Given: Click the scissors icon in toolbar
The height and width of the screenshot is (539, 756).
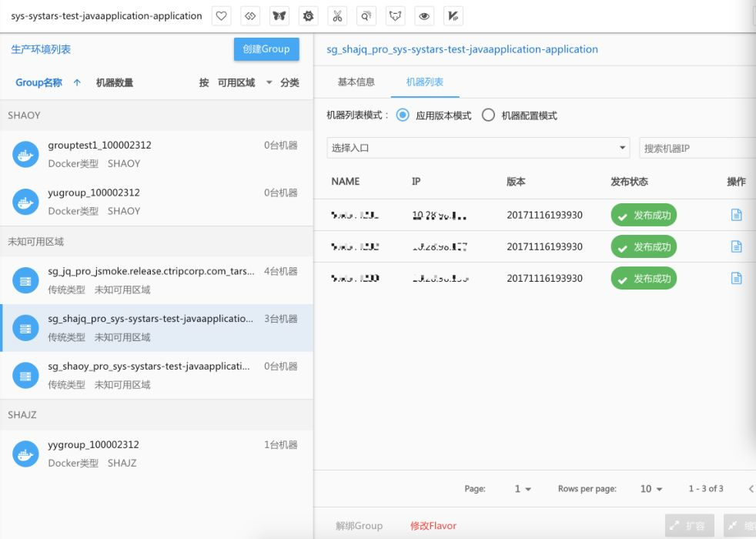Looking at the screenshot, I should click(x=337, y=16).
